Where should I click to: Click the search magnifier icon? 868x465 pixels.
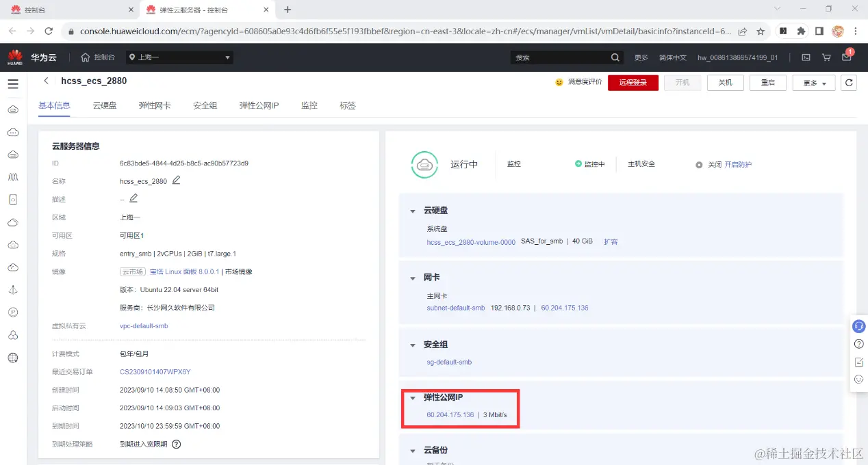pyautogui.click(x=615, y=57)
